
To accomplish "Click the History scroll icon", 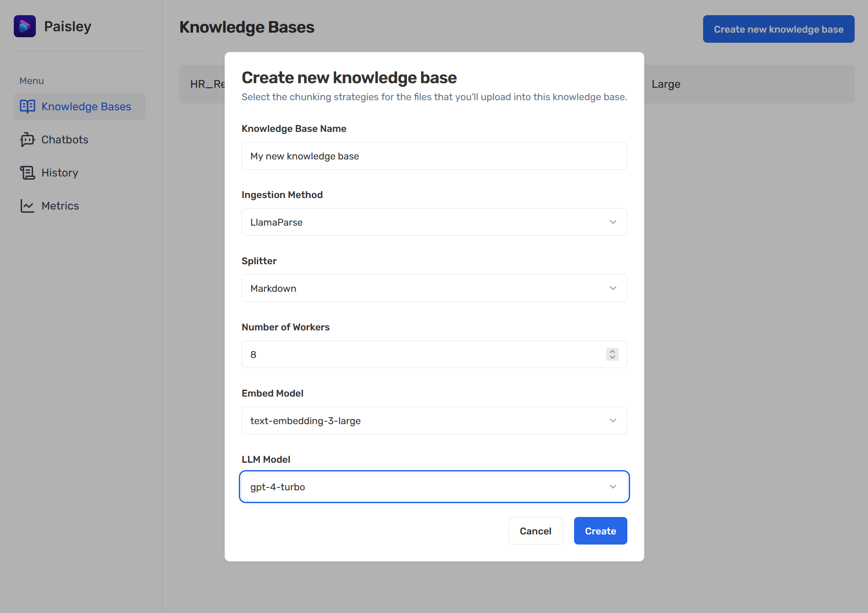I will [28, 173].
